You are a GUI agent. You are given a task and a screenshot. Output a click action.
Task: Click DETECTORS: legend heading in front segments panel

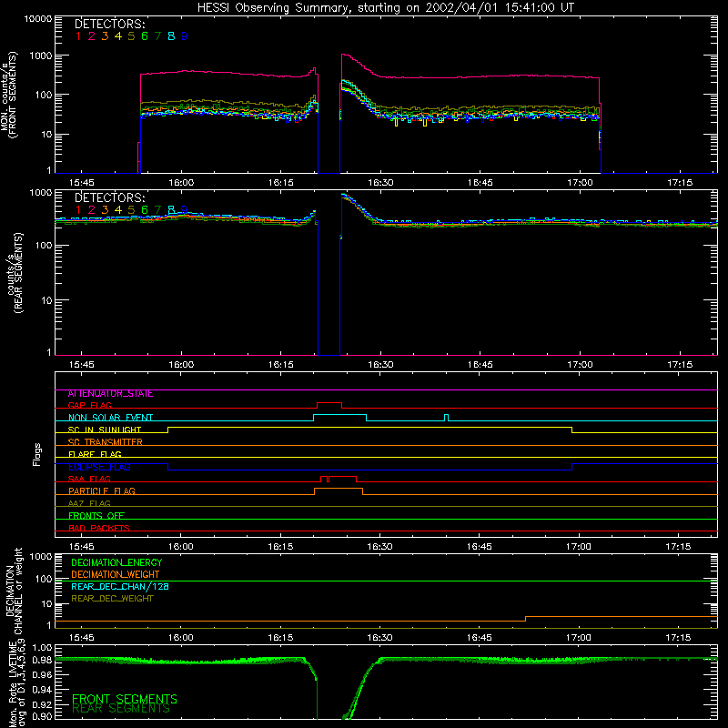110,25
